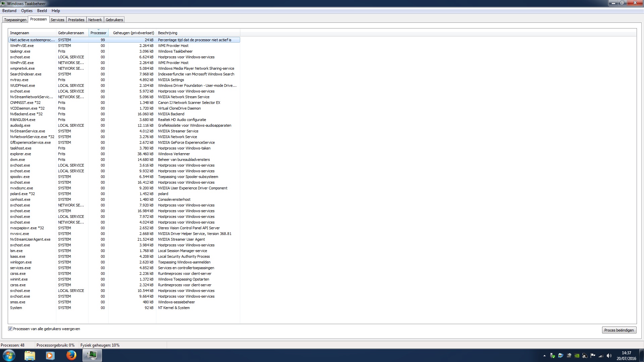This screenshot has width=644, height=362.
Task: Click the clock showing 14:37
Action: click(x=626, y=353)
